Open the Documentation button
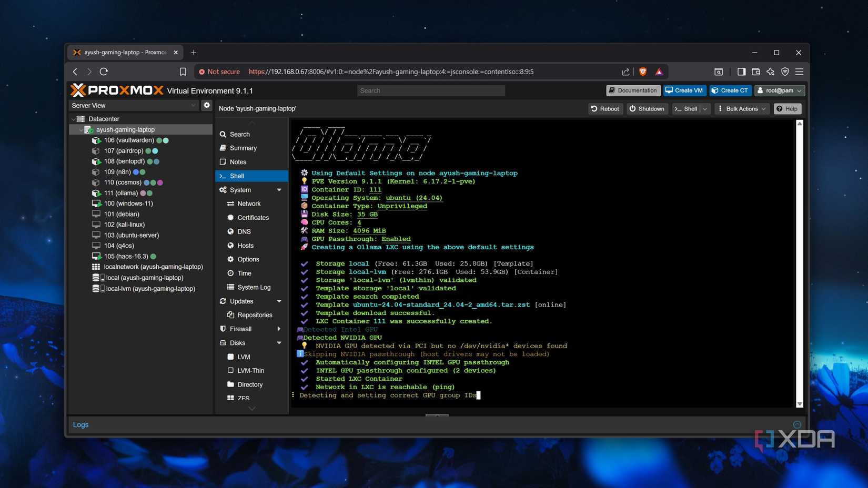 [x=633, y=90]
